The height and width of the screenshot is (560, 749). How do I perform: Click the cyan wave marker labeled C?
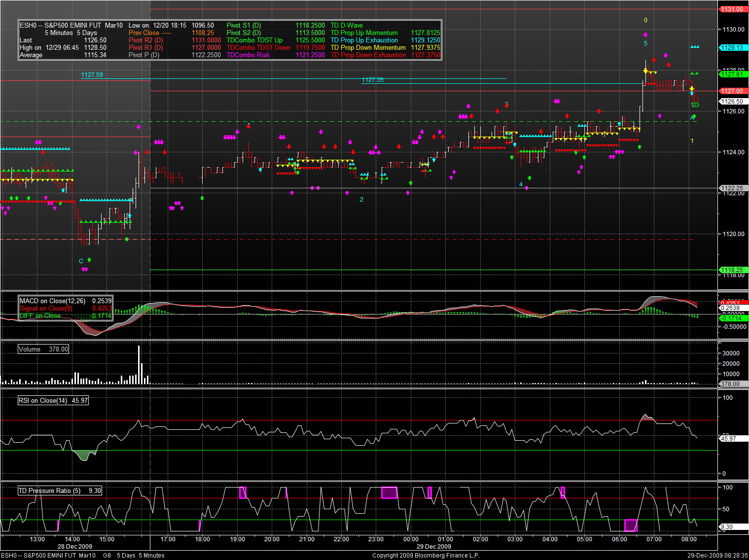click(81, 261)
